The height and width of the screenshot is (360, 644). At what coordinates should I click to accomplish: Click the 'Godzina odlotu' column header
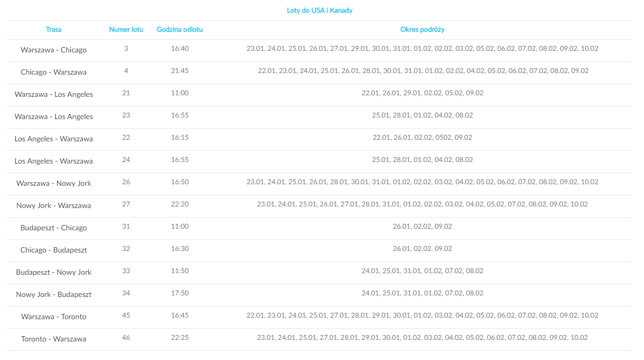tap(180, 30)
